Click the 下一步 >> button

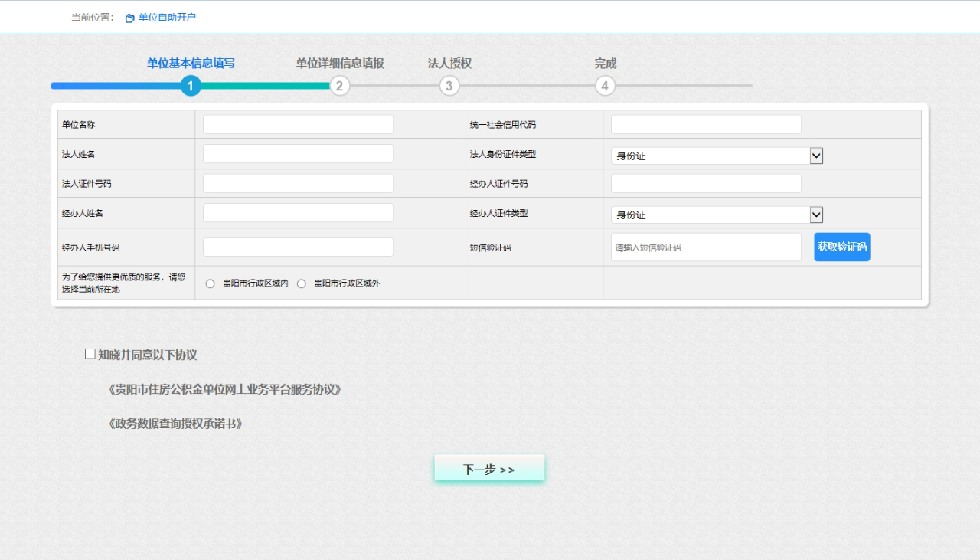click(x=489, y=469)
